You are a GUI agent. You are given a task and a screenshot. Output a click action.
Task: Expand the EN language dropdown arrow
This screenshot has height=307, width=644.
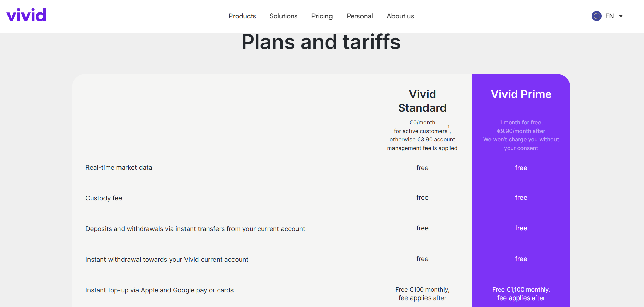[x=621, y=16]
